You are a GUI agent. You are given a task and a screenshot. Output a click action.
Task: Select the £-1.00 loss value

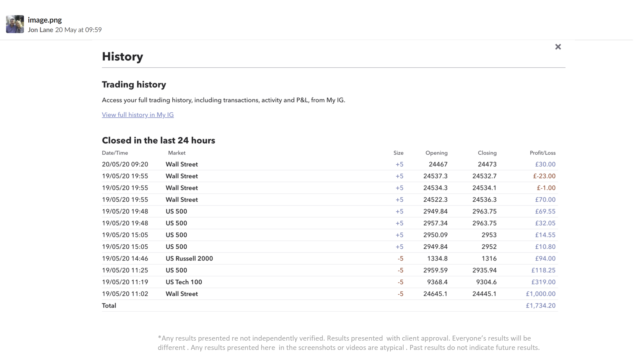tap(546, 188)
